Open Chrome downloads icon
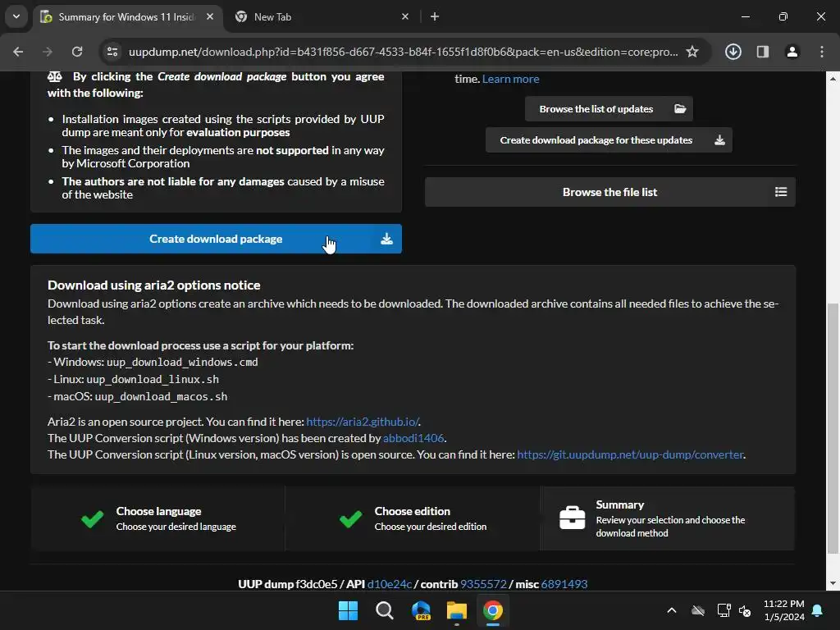The width and height of the screenshot is (840, 630). click(733, 52)
